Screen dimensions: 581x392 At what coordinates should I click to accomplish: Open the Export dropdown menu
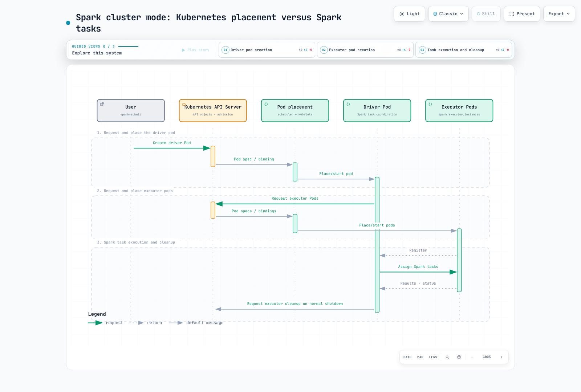[559, 14]
